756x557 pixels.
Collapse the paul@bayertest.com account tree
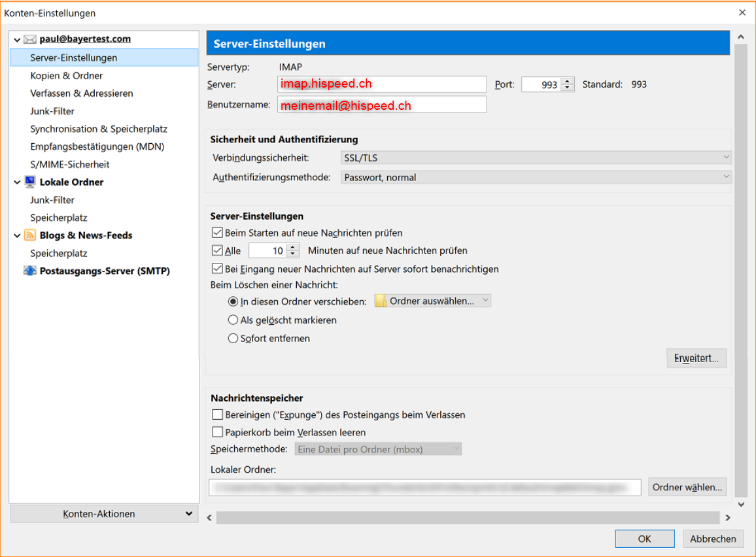coord(17,40)
